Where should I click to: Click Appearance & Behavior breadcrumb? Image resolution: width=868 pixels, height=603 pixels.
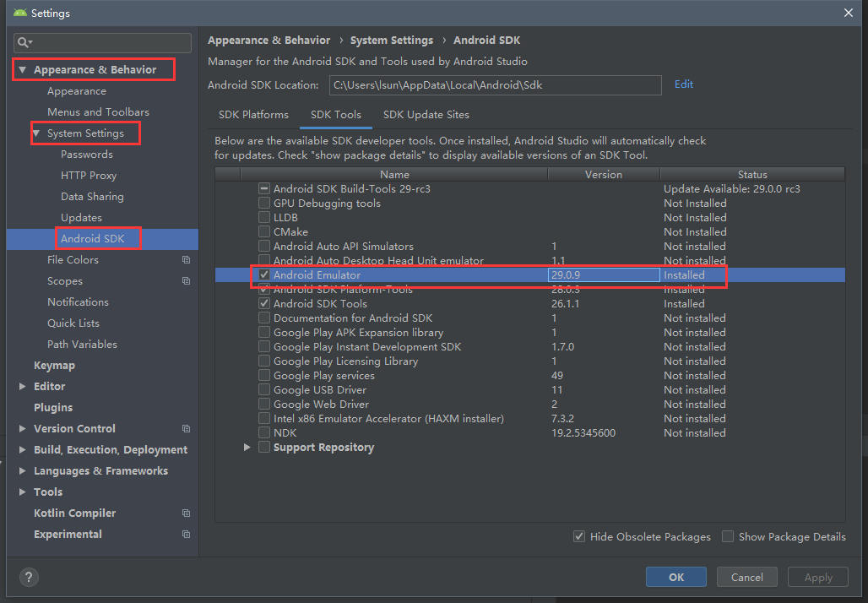[x=269, y=41]
